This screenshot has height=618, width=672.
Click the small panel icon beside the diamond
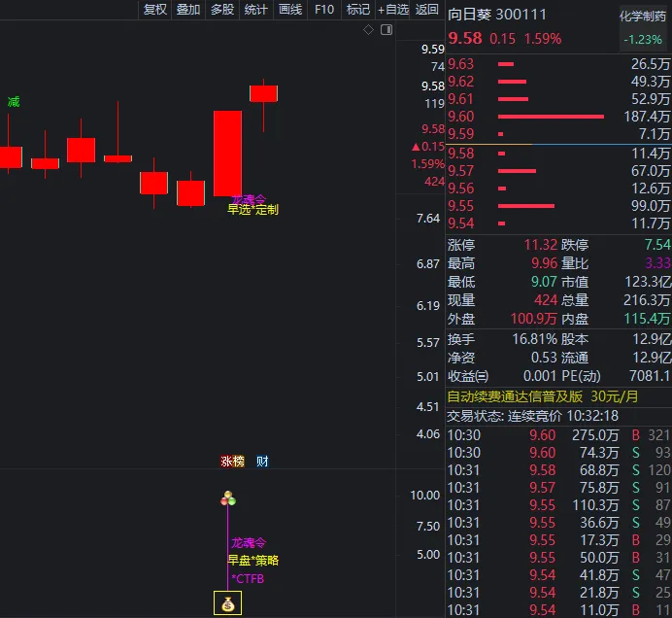(386, 30)
